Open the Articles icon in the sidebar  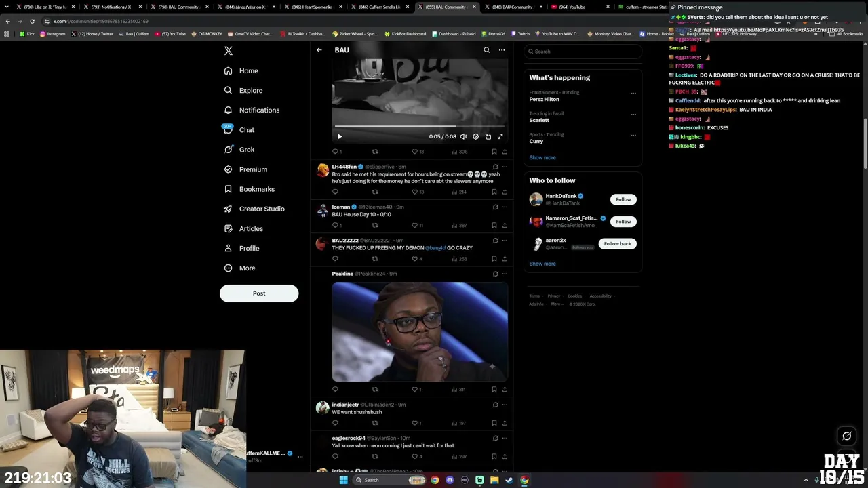point(228,228)
